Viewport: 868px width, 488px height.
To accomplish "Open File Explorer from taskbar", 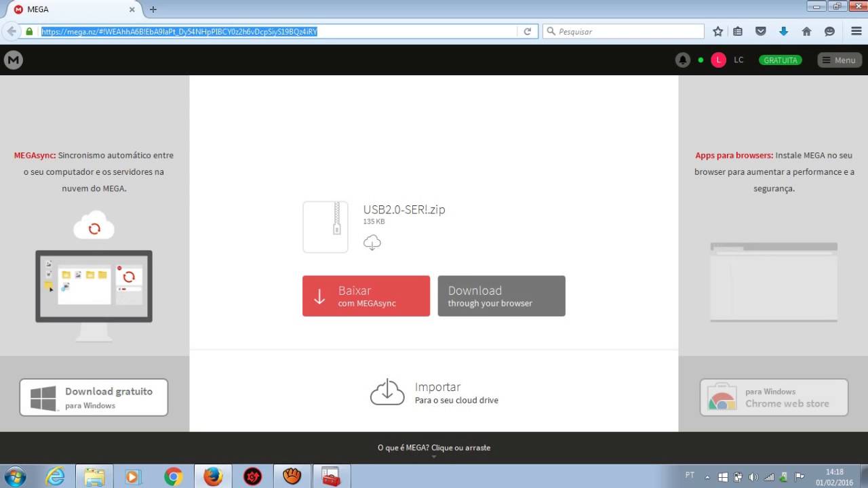I will click(x=94, y=476).
